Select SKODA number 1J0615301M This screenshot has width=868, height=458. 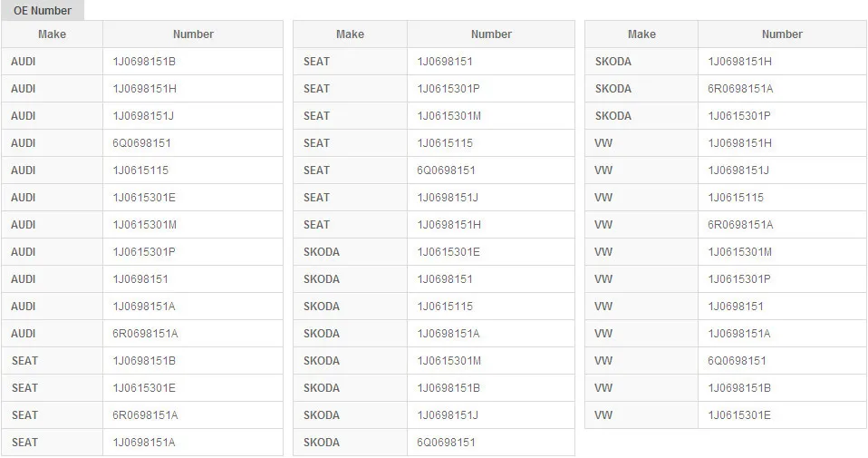coord(448,361)
